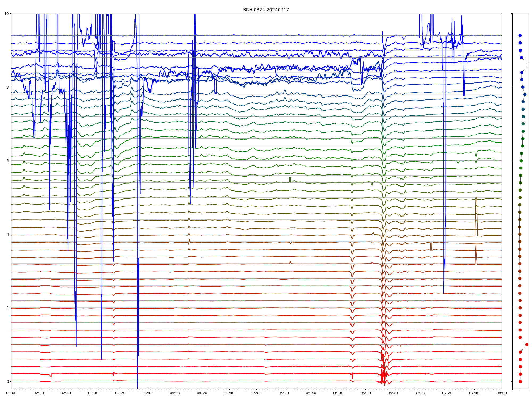Click the y-axis tick label 2
Image resolution: width=532 pixels, height=399 pixels.
[x=8, y=308]
